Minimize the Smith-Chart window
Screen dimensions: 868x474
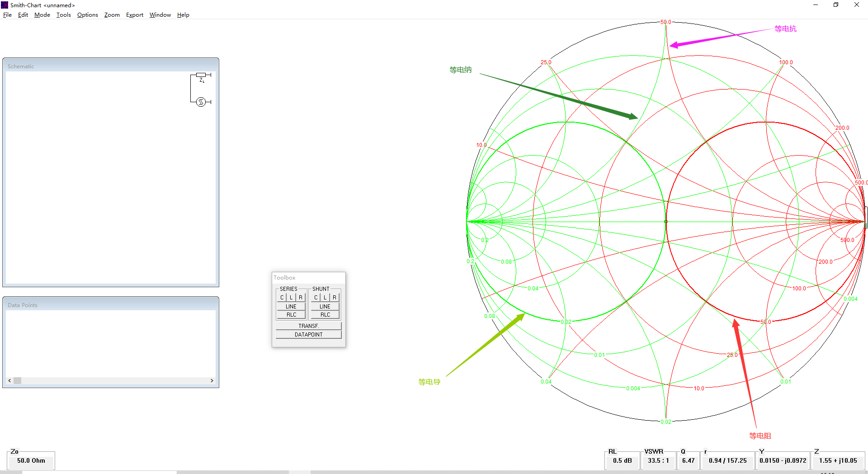(x=816, y=5)
